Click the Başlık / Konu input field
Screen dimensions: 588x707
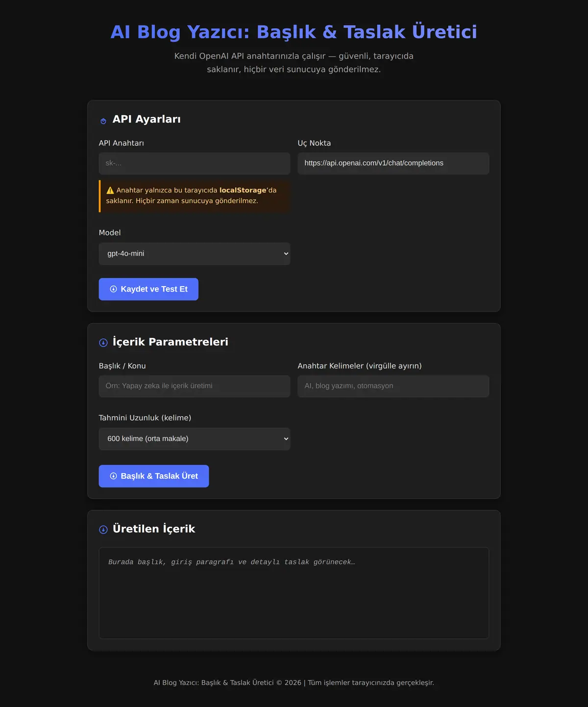[195, 386]
